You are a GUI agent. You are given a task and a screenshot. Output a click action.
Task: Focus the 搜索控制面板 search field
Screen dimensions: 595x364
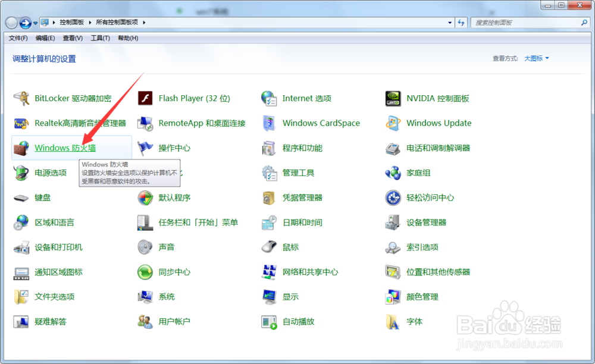530,23
